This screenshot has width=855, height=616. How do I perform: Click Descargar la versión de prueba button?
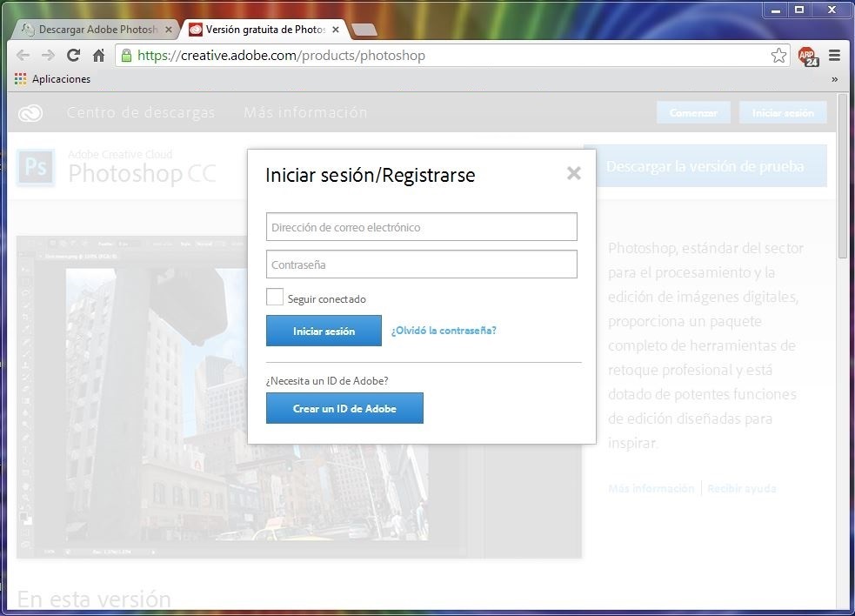tap(705, 166)
